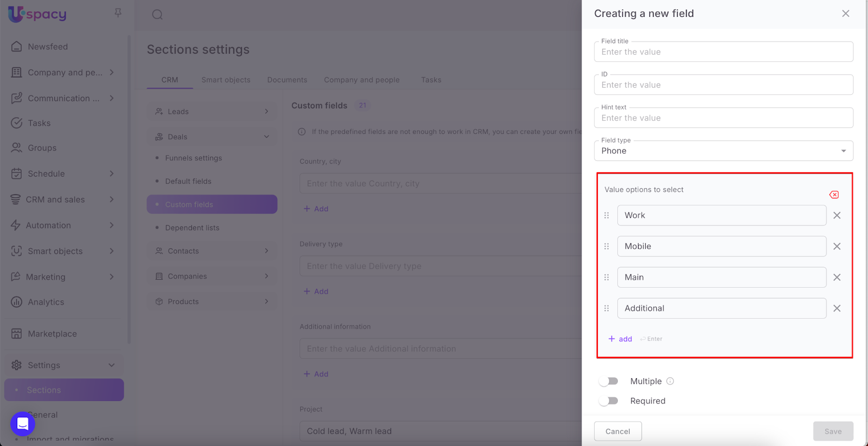Enable the Multiple toggle

pyautogui.click(x=609, y=382)
